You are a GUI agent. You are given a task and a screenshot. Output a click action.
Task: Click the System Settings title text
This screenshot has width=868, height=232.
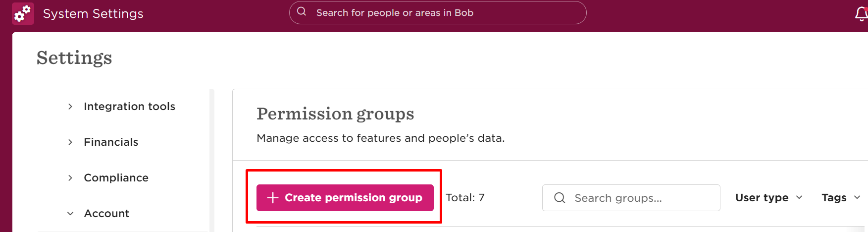tap(93, 14)
